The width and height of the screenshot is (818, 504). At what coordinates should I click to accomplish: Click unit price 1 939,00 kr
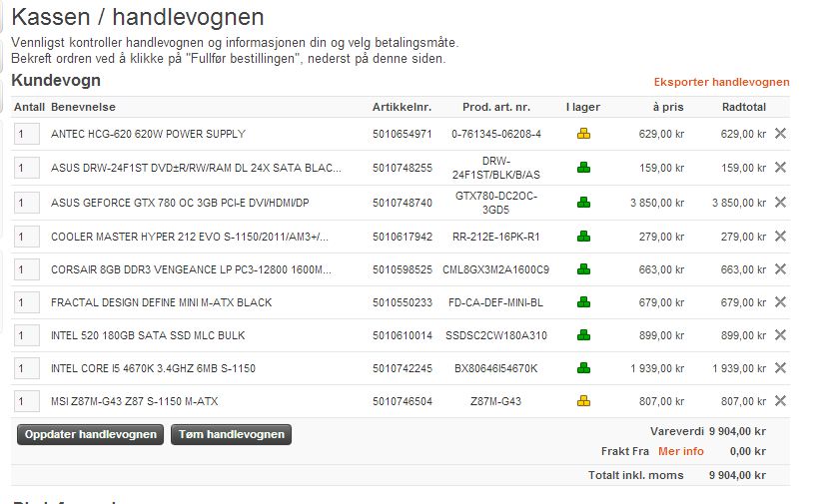tap(657, 368)
